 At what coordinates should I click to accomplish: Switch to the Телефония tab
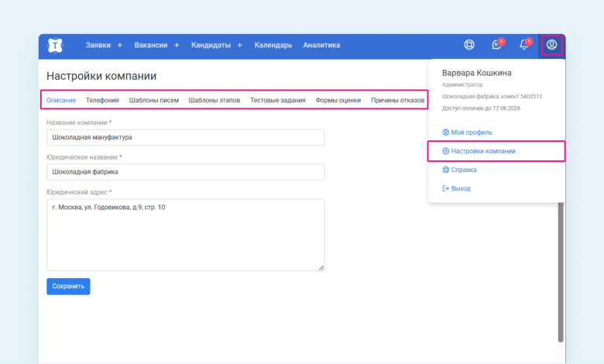(102, 100)
